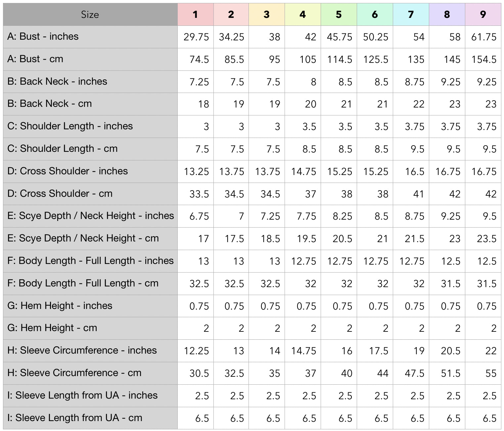Click the sleeve circumference value 47.5
The height and width of the screenshot is (431, 504).
coord(414,373)
